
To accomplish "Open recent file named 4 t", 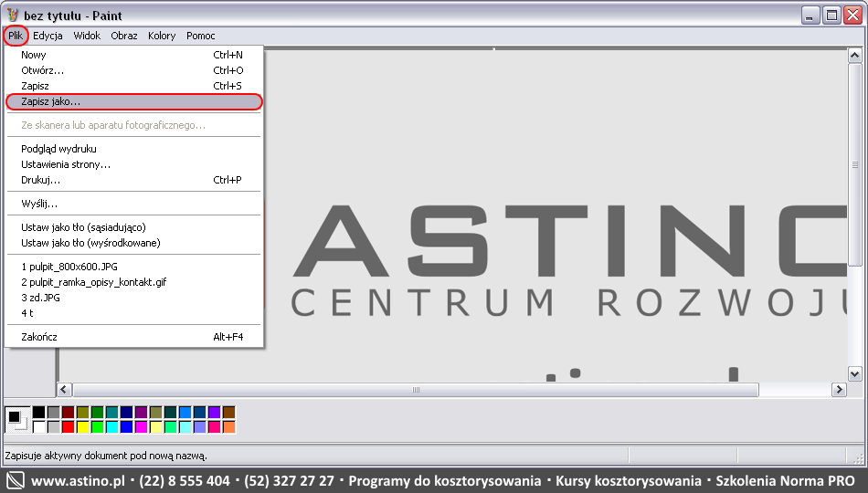I will [133, 313].
